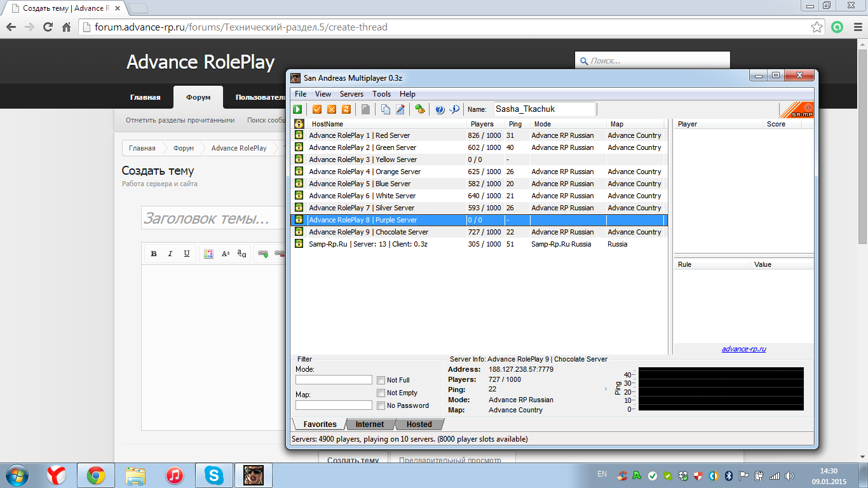
Task: Bookmark the page with the star icon
Action: point(817,27)
